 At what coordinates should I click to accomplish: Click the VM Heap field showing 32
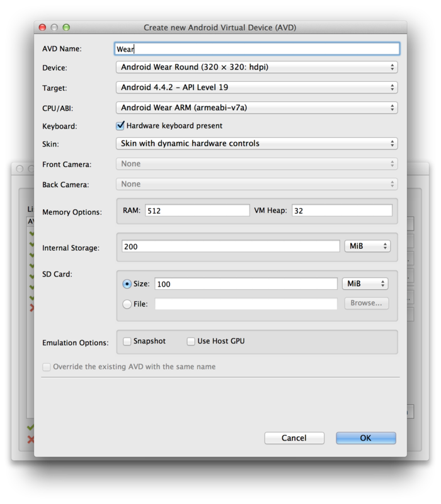point(342,210)
